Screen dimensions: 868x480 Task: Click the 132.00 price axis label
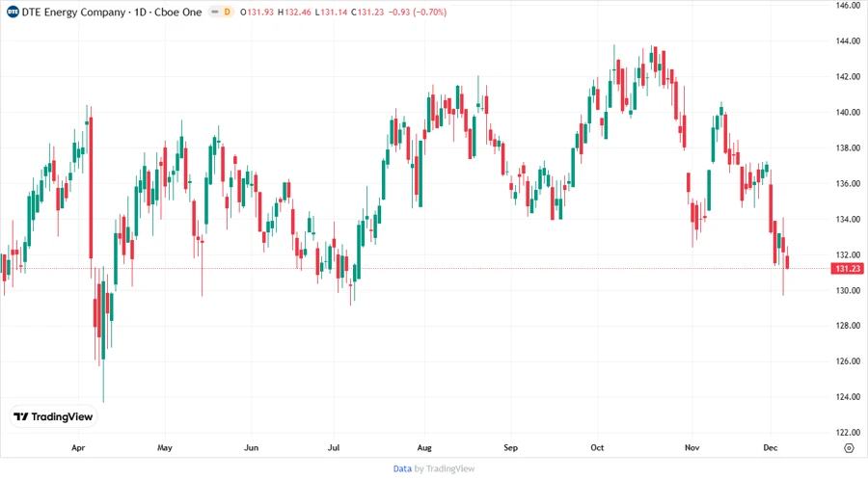848,254
